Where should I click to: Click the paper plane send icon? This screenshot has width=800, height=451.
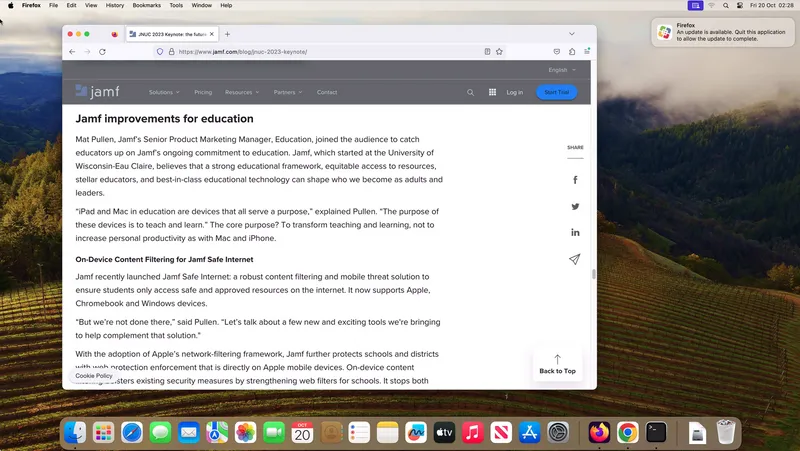coord(574,259)
